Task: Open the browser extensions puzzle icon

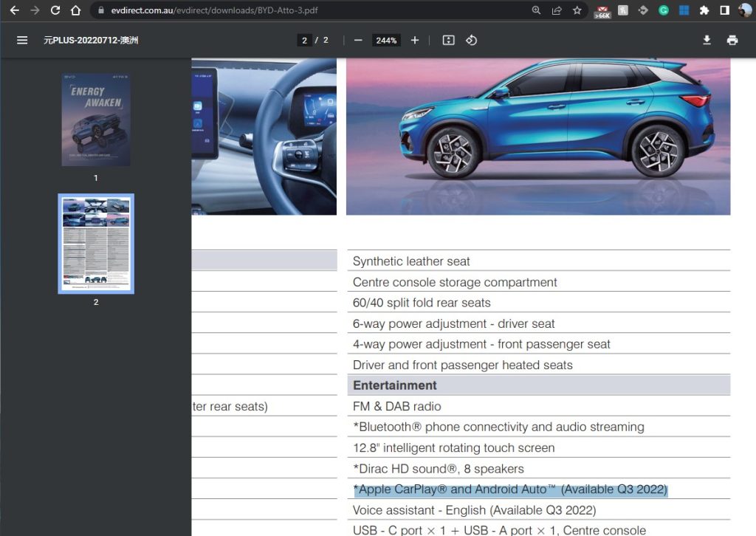Action: coord(704,10)
